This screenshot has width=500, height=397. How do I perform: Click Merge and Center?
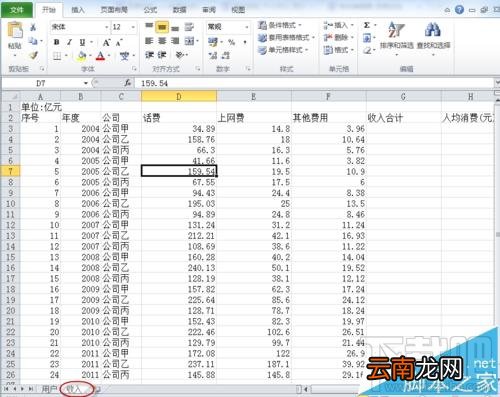pyautogui.click(x=190, y=41)
